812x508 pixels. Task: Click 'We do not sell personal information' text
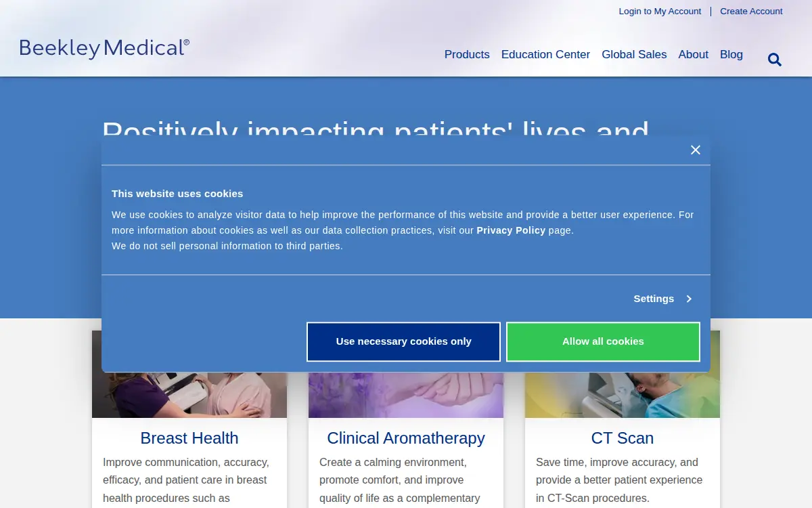227,246
